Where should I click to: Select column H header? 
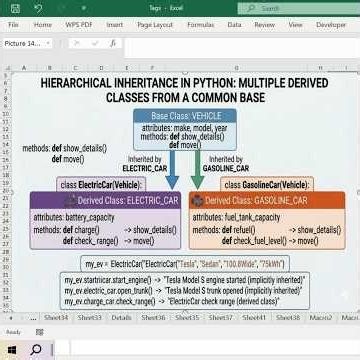tap(320, 68)
